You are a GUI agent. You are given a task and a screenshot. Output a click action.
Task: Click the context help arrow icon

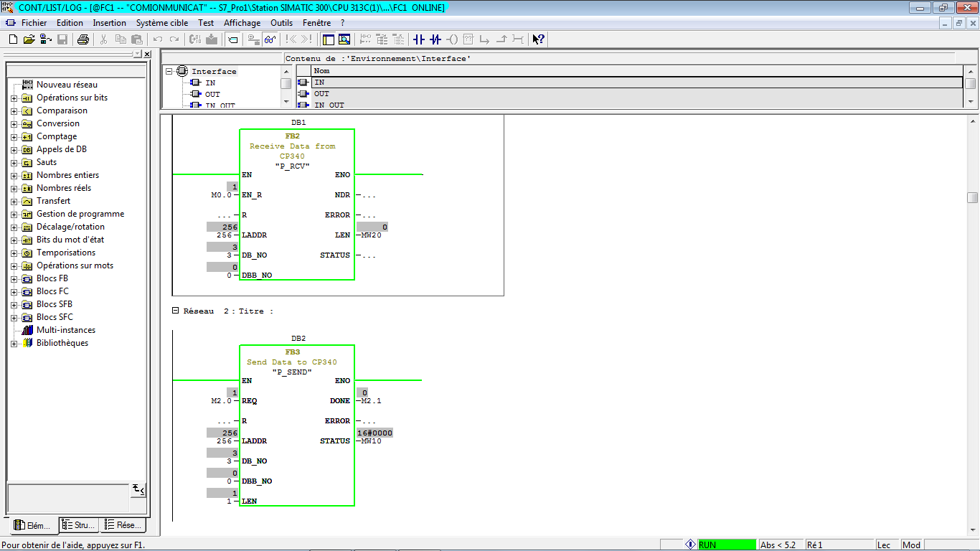click(x=538, y=39)
